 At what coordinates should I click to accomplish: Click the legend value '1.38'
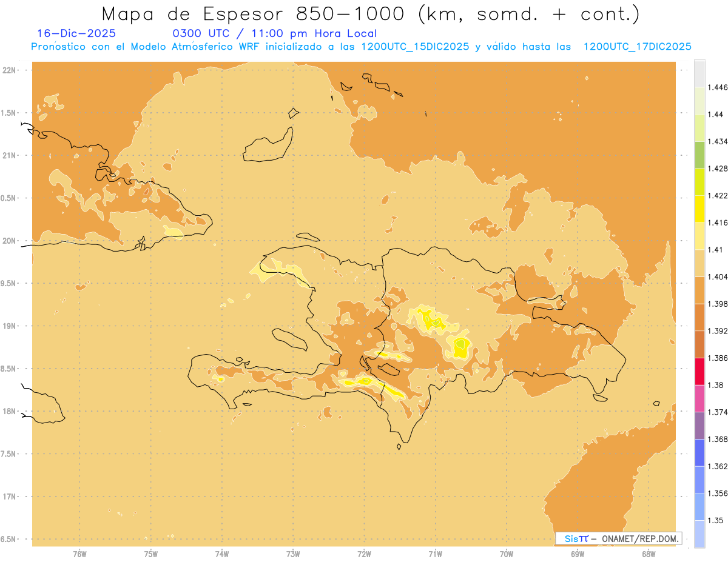715,385
